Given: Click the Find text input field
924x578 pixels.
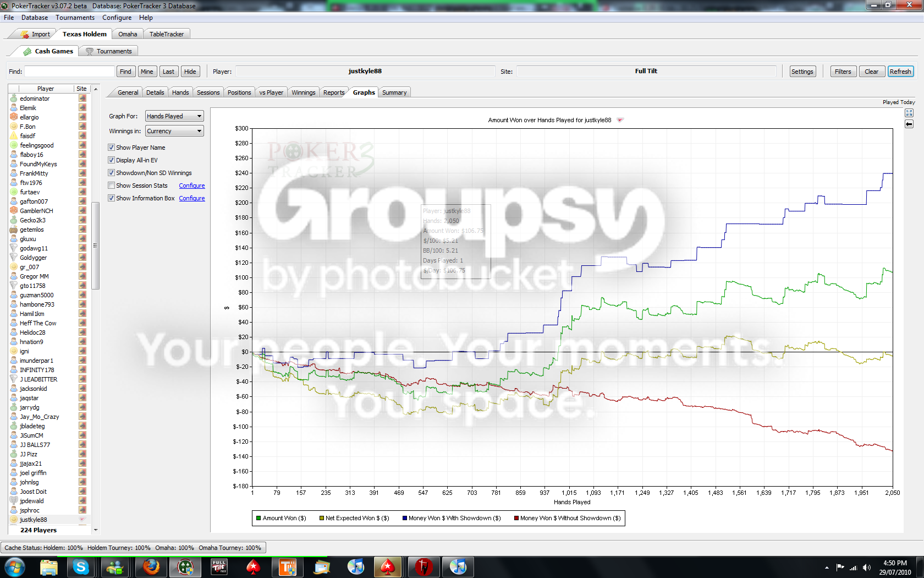Looking at the screenshot, I should coord(69,72).
